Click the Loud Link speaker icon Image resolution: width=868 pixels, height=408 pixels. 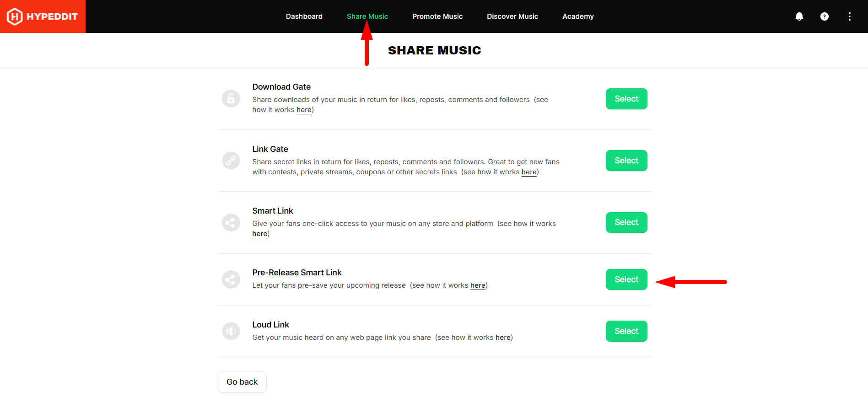(231, 331)
